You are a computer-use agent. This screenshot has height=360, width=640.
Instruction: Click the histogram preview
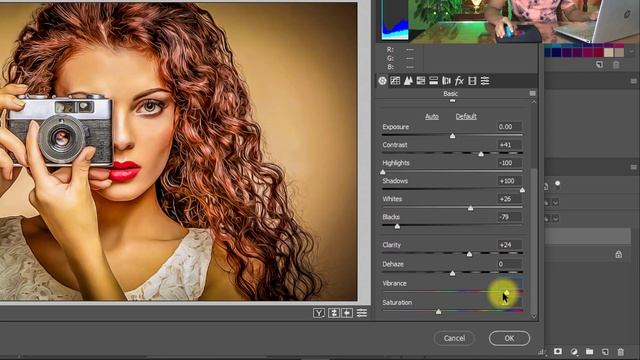(x=395, y=20)
